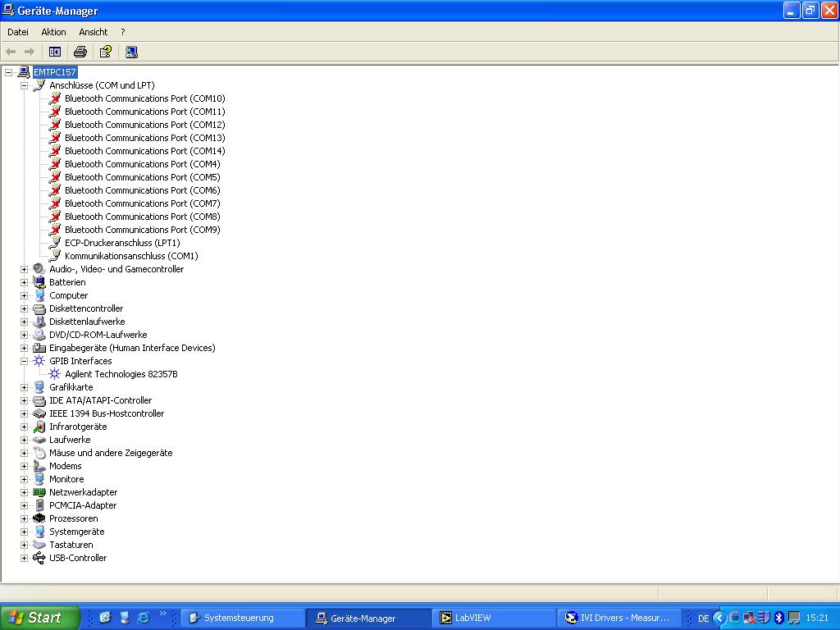Click the Prozessoren chip icon

(39, 518)
